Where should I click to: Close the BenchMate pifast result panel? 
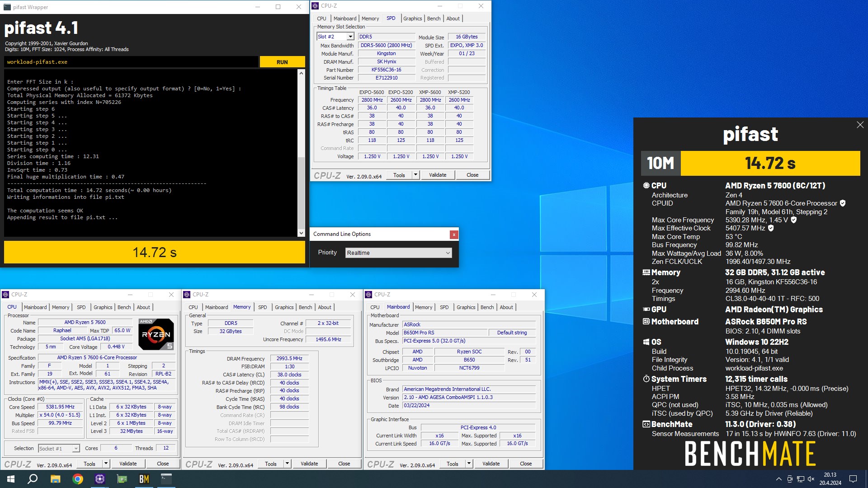(860, 125)
